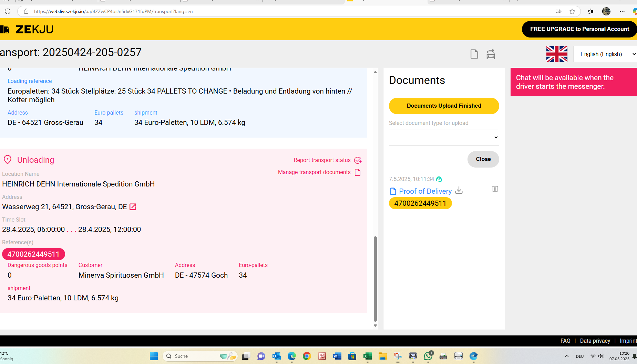The height and width of the screenshot is (364, 637).
Task: Open the FAQ footer link
Action: [565, 341]
